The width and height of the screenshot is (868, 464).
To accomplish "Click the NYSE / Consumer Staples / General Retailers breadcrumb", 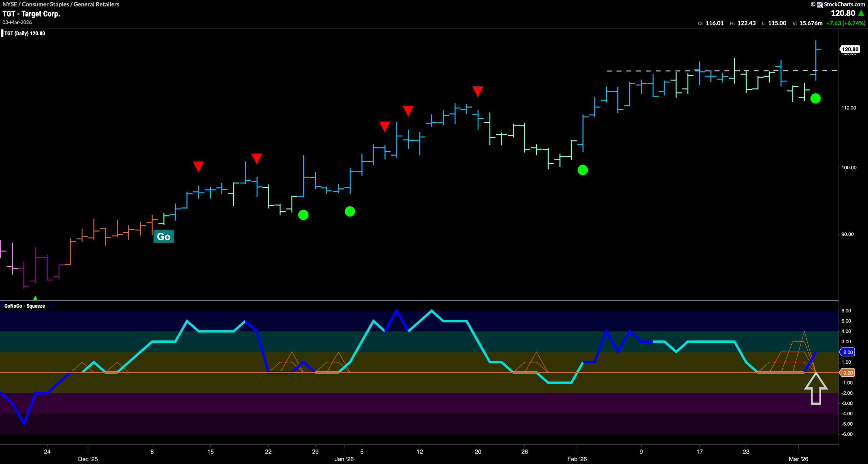I will [x=61, y=4].
